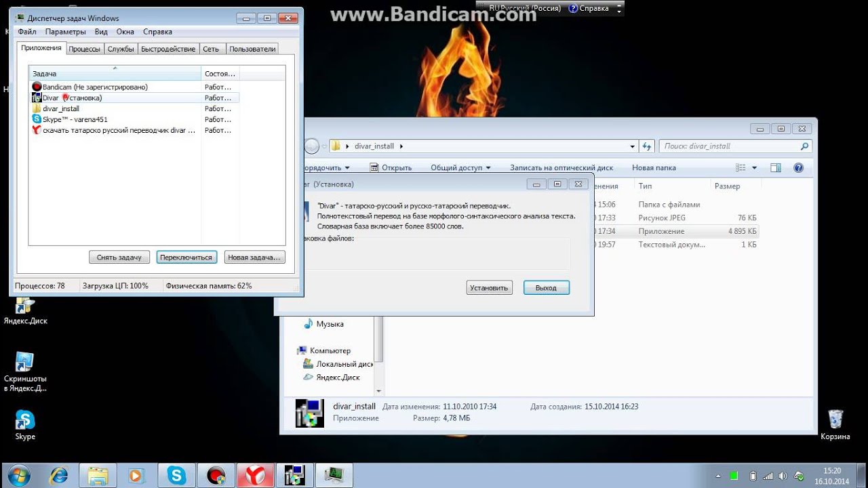
Task: Click the Снять задачу button
Action: 119,258
